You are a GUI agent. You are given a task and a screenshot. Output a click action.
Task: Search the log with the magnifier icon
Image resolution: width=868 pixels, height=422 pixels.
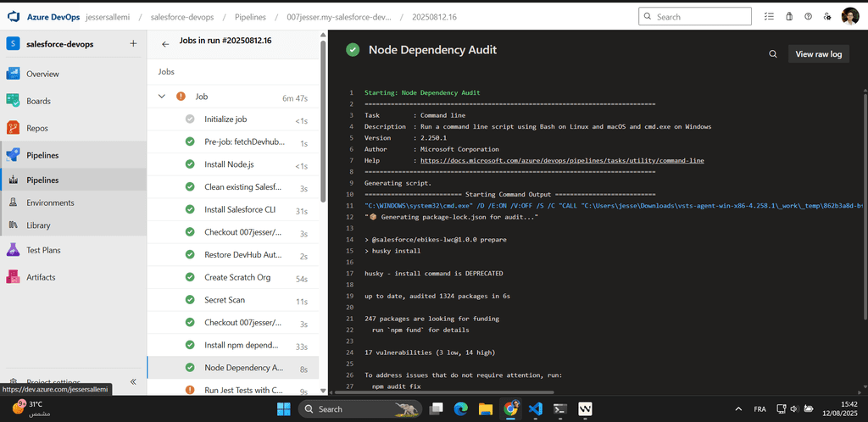click(773, 54)
